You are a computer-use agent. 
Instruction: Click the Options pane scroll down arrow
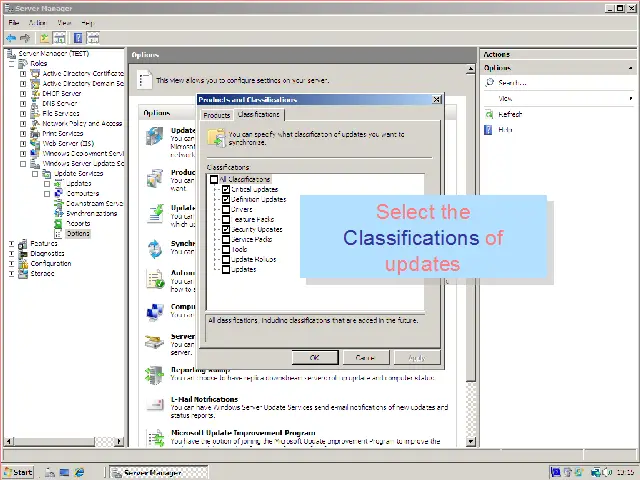pos(471,441)
